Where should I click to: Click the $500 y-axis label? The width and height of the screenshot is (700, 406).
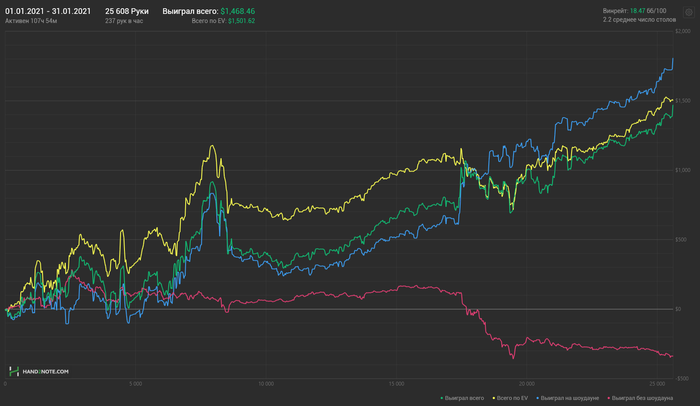point(681,240)
